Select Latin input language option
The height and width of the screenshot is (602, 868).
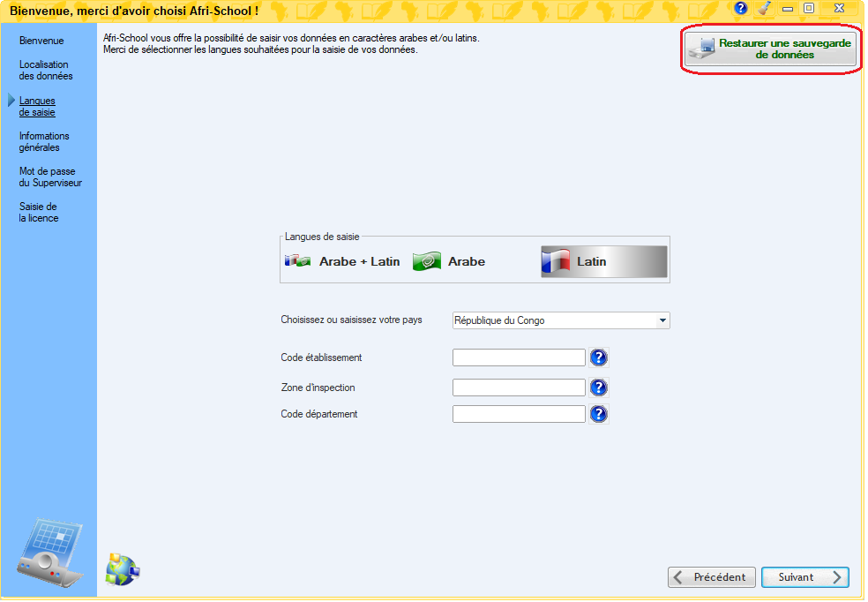[x=604, y=261]
